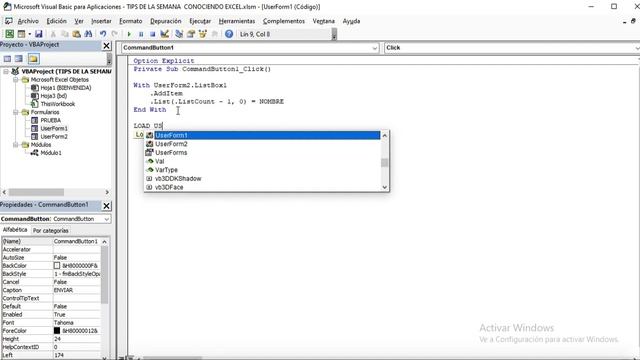Image resolution: width=640 pixels, height=360 pixels.
Task: Toggle Folders view in Project panel
Action: [33, 59]
